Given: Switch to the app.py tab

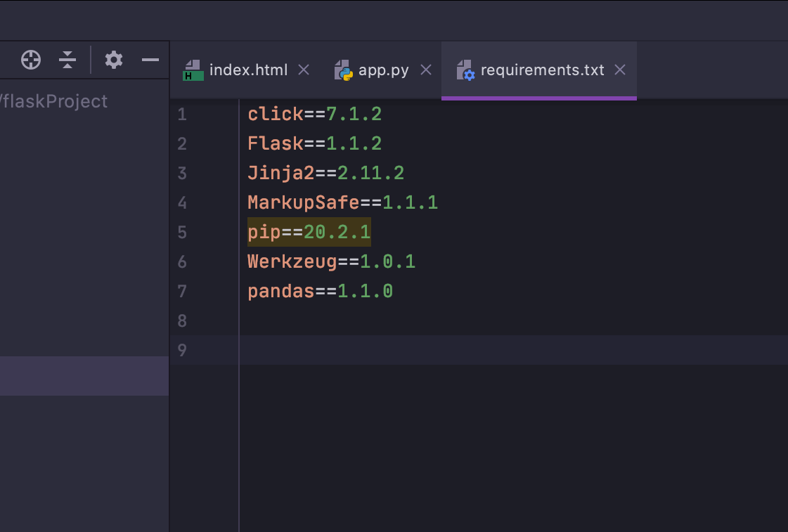Looking at the screenshot, I should point(383,70).
